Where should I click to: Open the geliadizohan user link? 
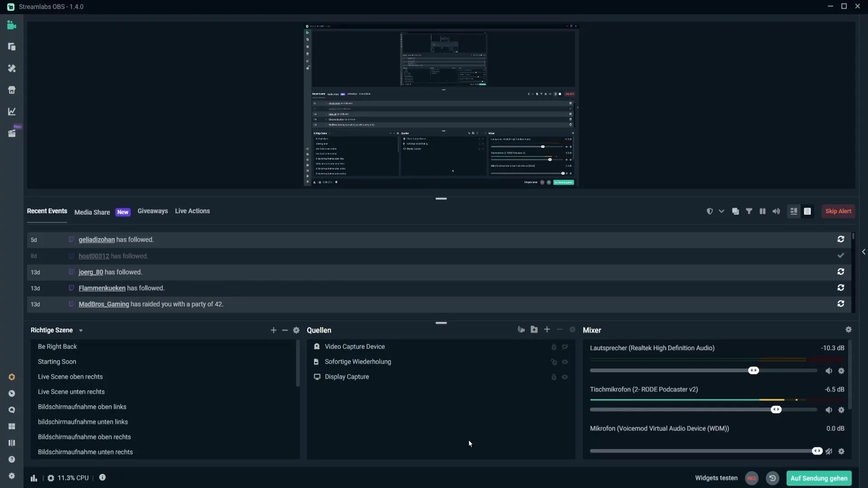click(x=97, y=240)
